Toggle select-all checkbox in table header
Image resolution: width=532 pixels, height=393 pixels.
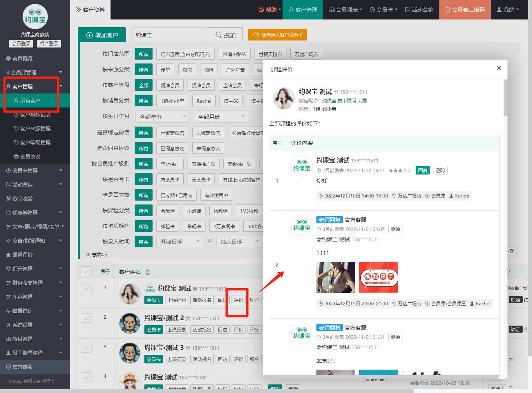(86, 271)
